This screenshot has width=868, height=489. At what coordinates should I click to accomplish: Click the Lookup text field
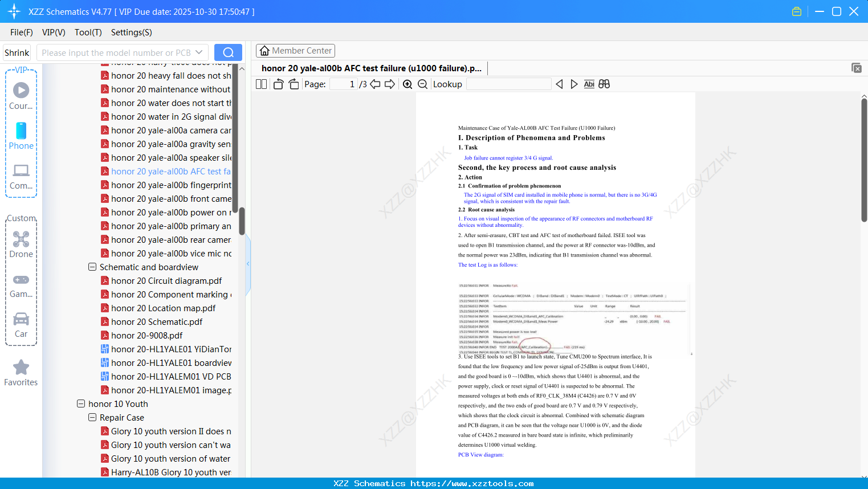(509, 84)
